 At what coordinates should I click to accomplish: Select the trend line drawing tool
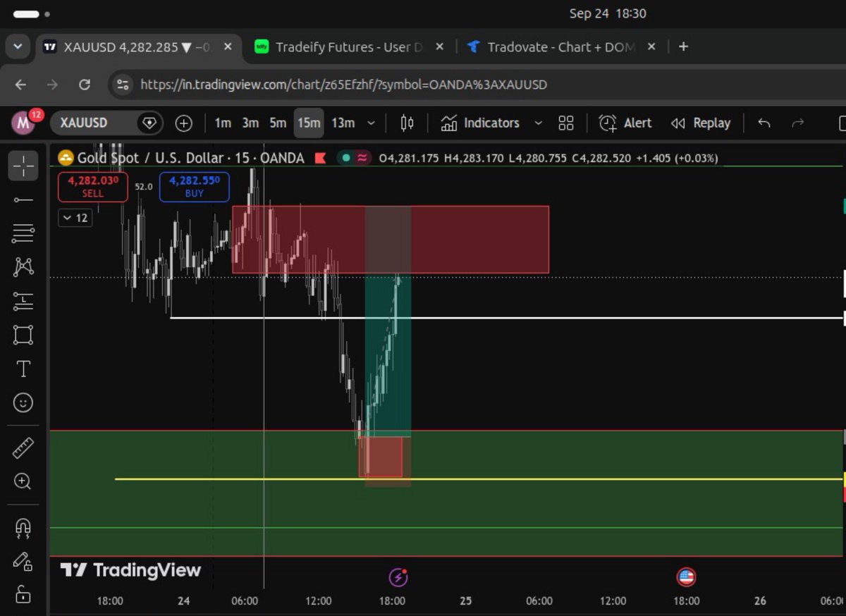(23, 200)
